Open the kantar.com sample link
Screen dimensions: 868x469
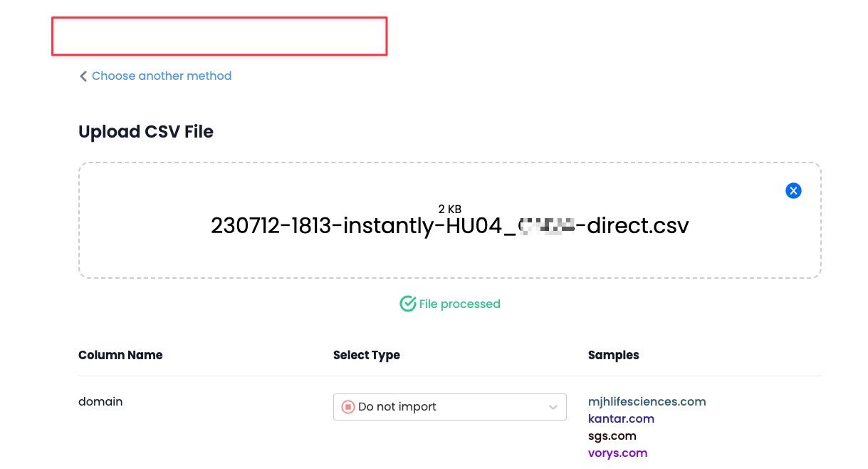pyautogui.click(x=621, y=419)
